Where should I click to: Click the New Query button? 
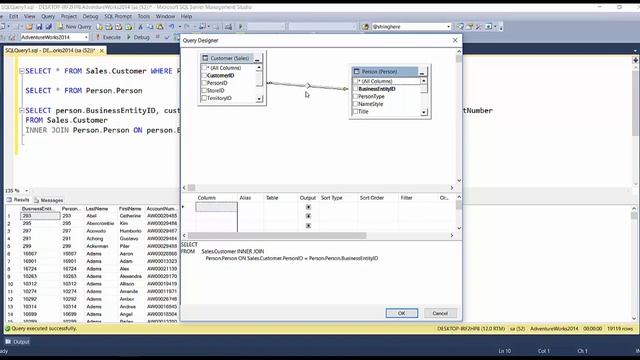pyautogui.click(x=74, y=27)
